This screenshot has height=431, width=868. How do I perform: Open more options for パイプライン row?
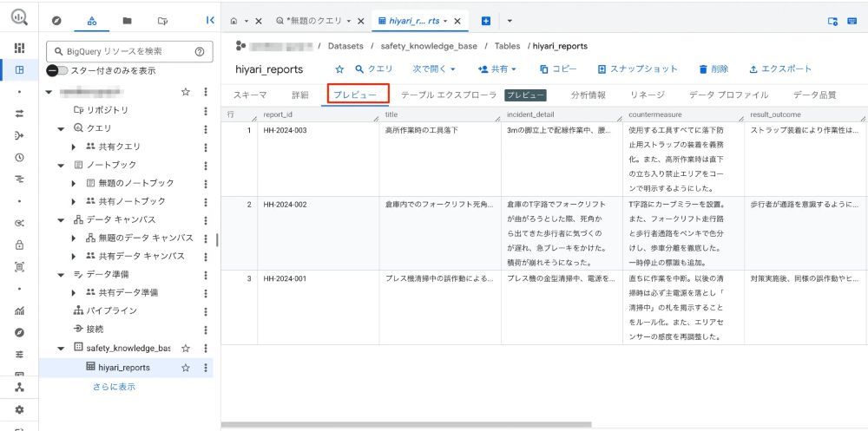coord(206,311)
